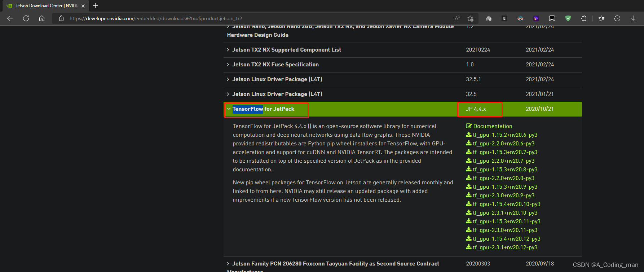
Task: Download tf_gpu-1.15.4+nv20.12-py3
Action: [x=503, y=239]
